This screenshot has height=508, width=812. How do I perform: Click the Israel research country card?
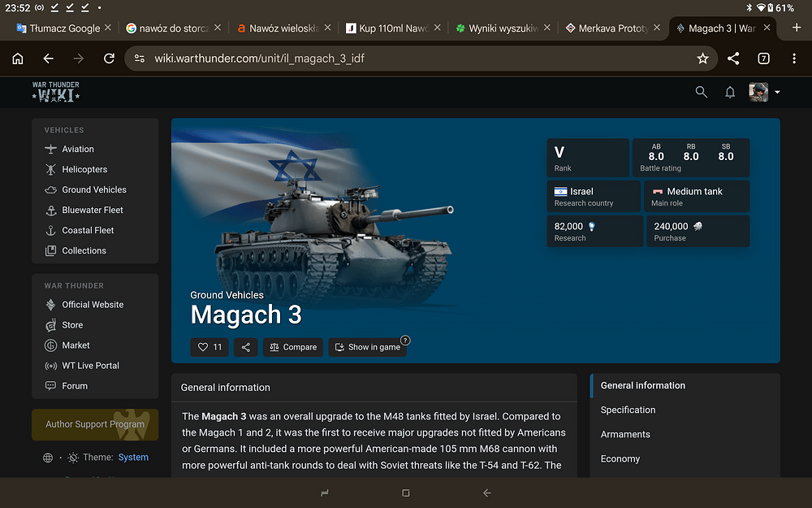coord(594,196)
